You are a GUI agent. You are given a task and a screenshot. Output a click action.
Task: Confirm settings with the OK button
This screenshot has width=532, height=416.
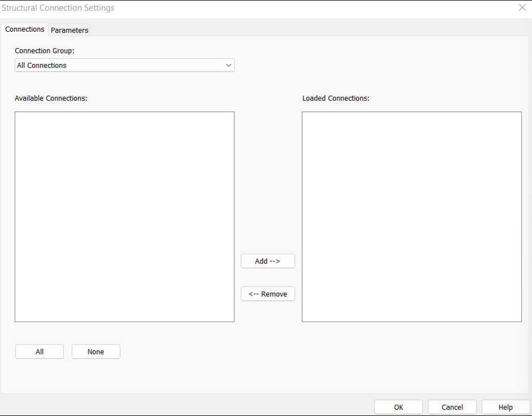tap(398, 406)
